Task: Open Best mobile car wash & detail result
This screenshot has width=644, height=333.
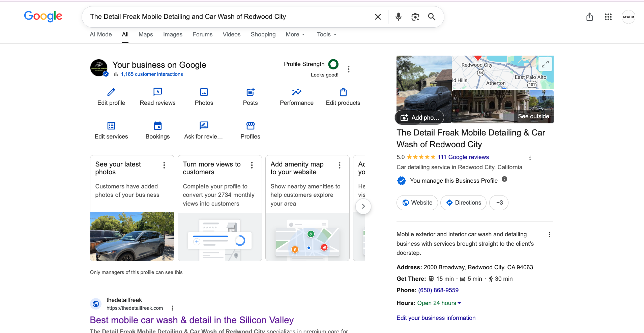Action: tap(192, 320)
